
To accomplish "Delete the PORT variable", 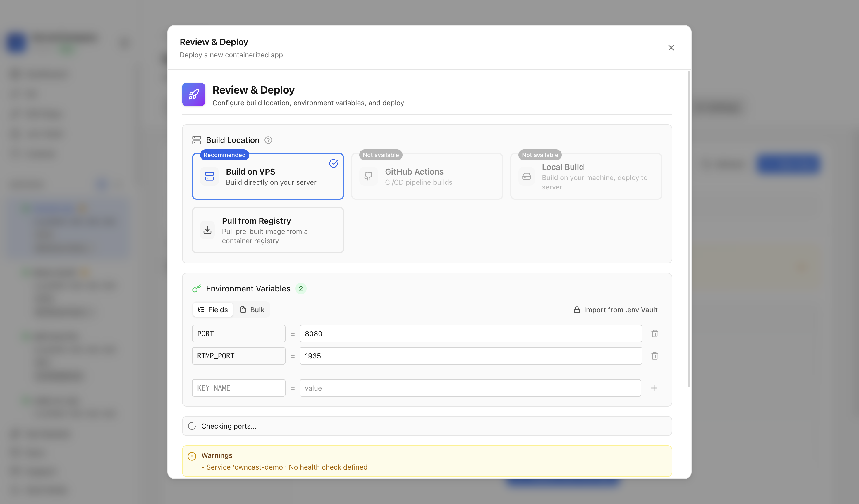I will click(x=654, y=334).
